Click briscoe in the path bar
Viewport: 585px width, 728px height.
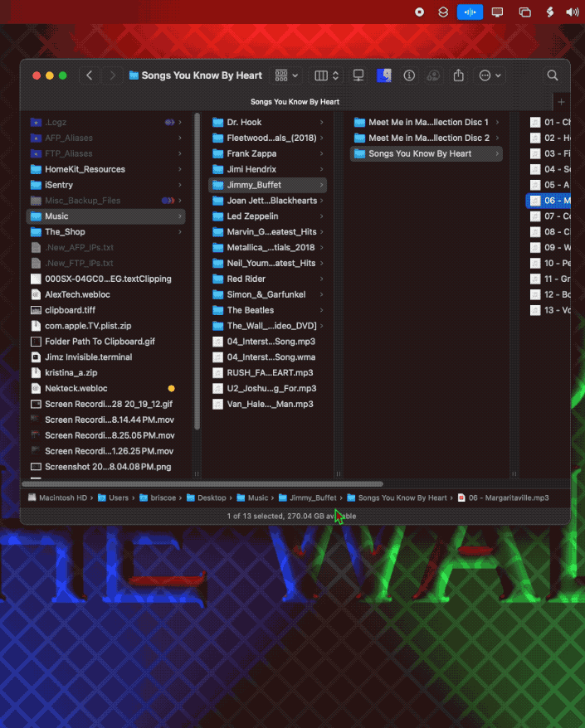coord(158,497)
